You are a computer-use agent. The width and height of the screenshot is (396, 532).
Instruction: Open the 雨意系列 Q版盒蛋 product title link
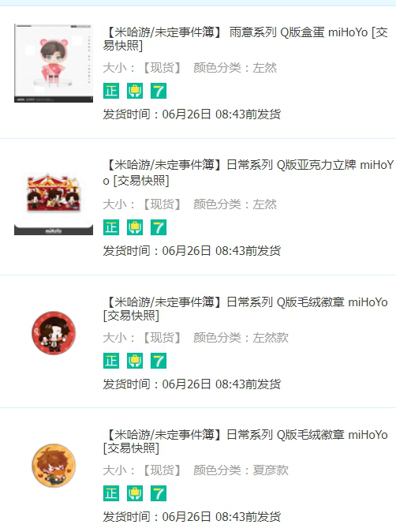[x=245, y=39]
